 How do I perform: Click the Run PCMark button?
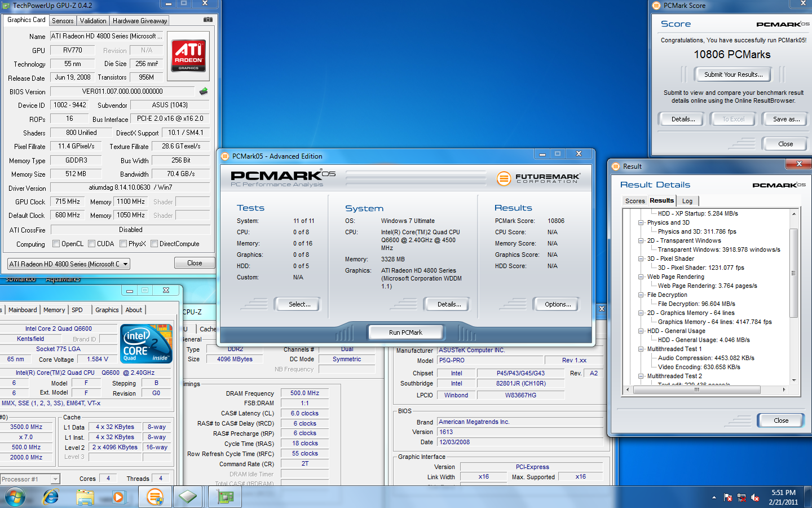(405, 332)
